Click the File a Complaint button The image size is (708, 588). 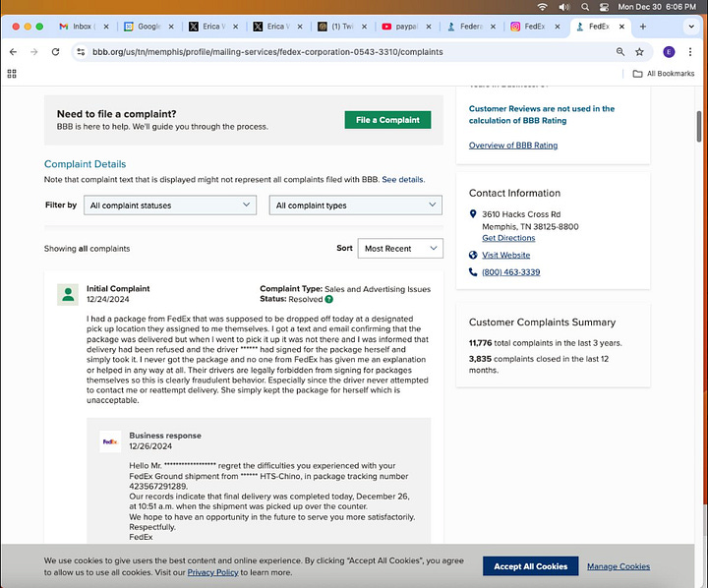387,120
